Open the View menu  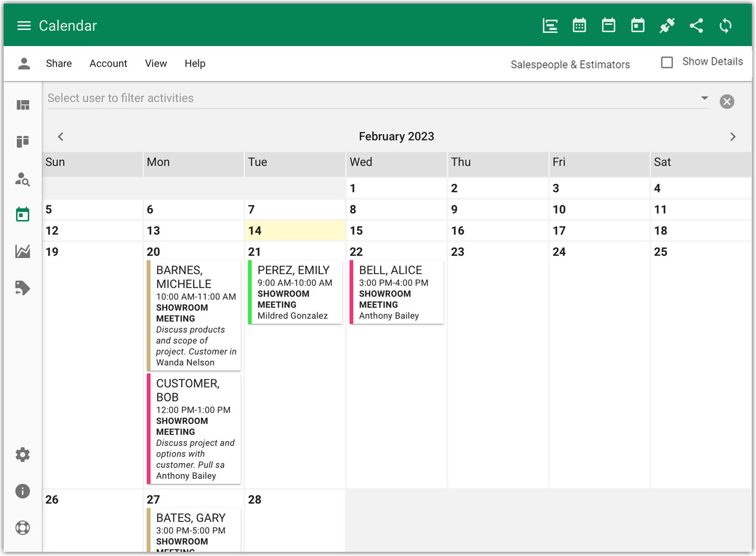pos(156,63)
